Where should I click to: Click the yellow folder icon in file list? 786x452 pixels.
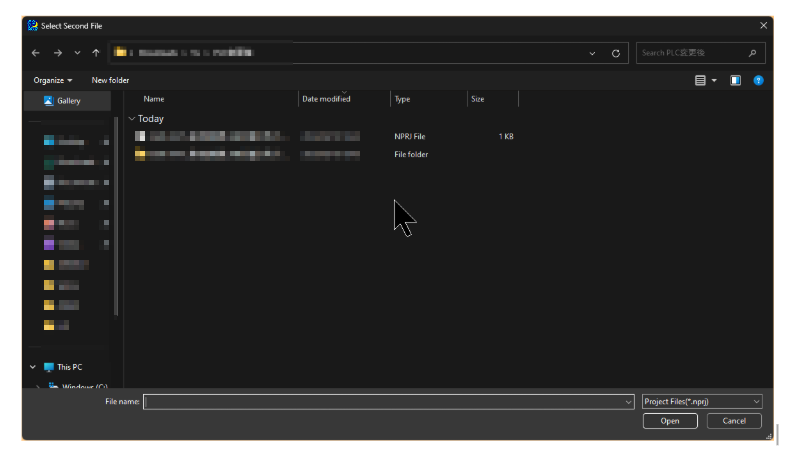(x=140, y=154)
